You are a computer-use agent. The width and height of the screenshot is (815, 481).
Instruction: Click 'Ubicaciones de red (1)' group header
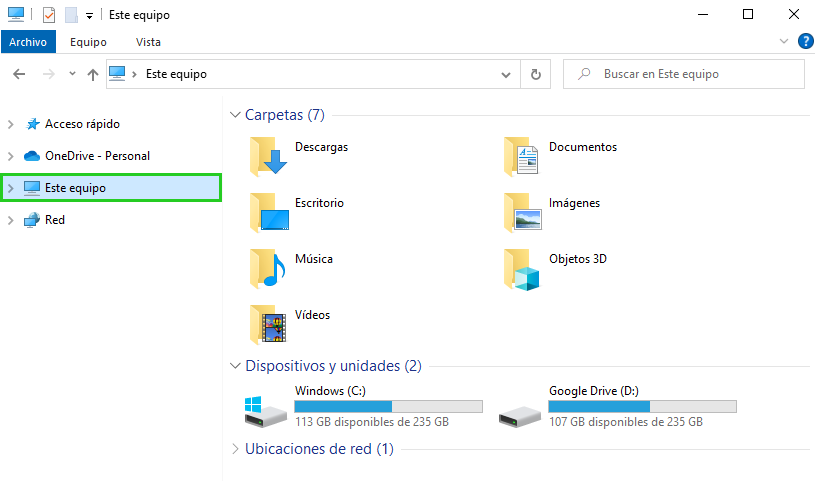click(319, 449)
